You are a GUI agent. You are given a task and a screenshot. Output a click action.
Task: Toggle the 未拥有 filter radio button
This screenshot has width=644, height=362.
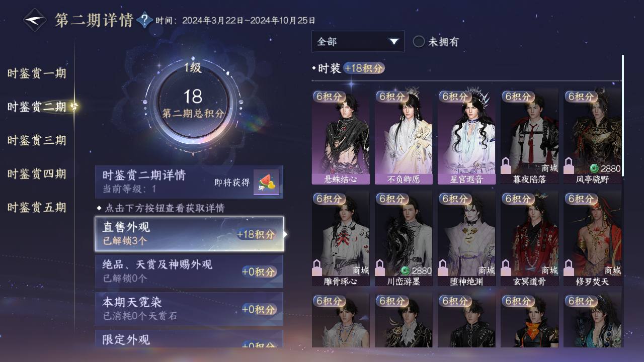419,42
